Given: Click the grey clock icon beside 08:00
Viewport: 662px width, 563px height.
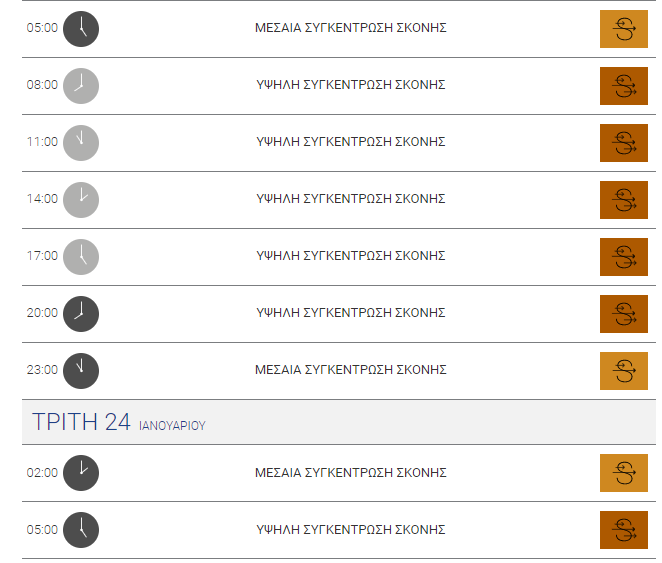Looking at the screenshot, I should click(x=81, y=86).
